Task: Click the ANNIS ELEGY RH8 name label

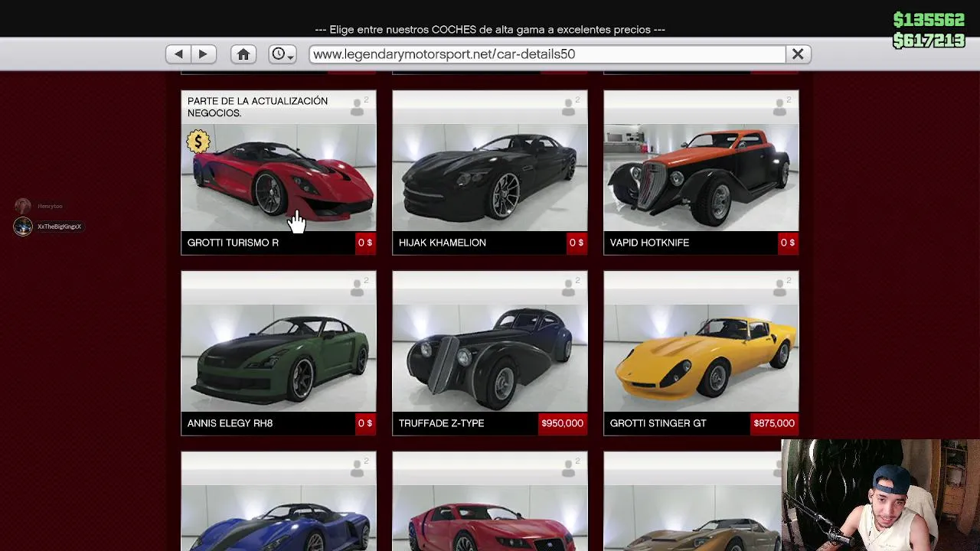Action: [230, 423]
